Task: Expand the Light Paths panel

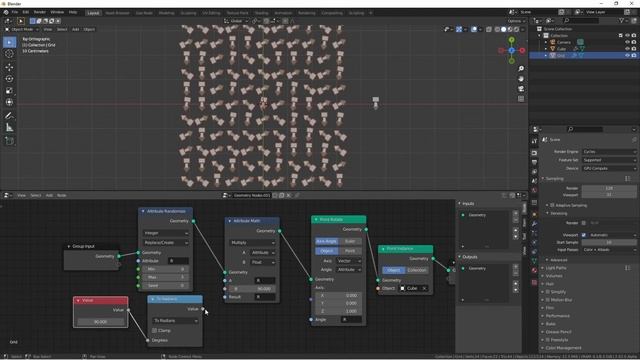Action: pos(556,268)
